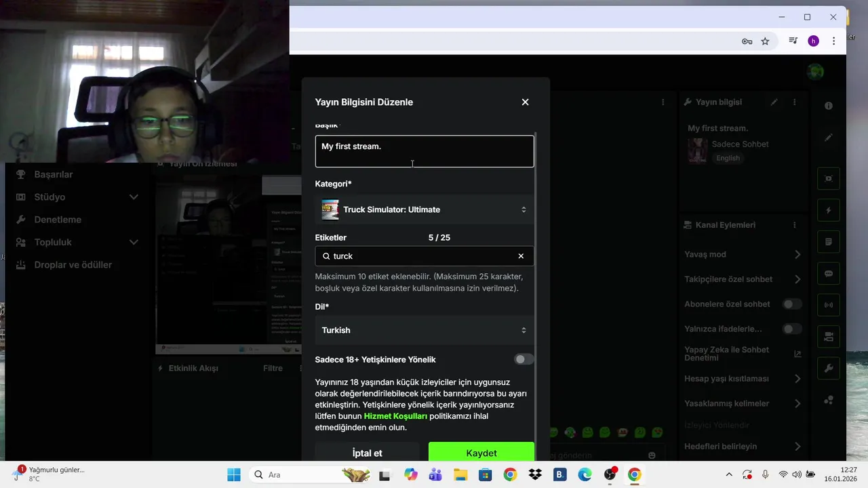Viewport: 868px width, 488px height.
Task: Click the English language tag
Action: tap(728, 158)
